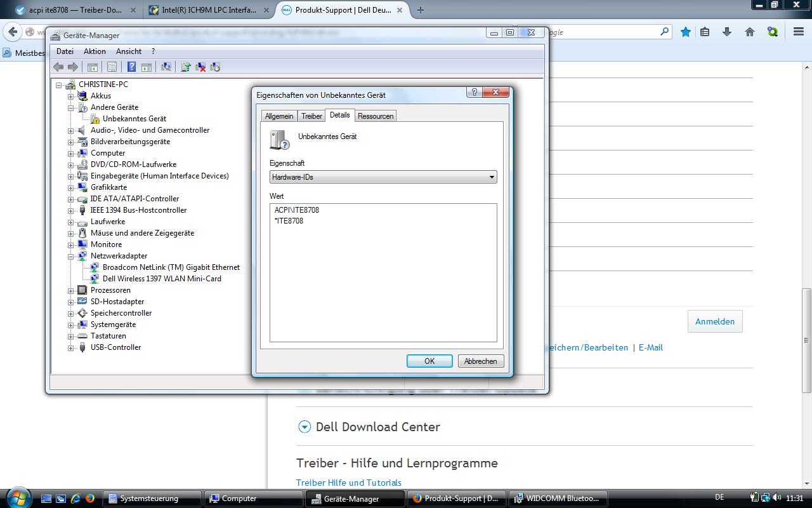Open the Firefox downloads arrow icon
Viewport: 812px width, 508px height.
click(x=727, y=32)
